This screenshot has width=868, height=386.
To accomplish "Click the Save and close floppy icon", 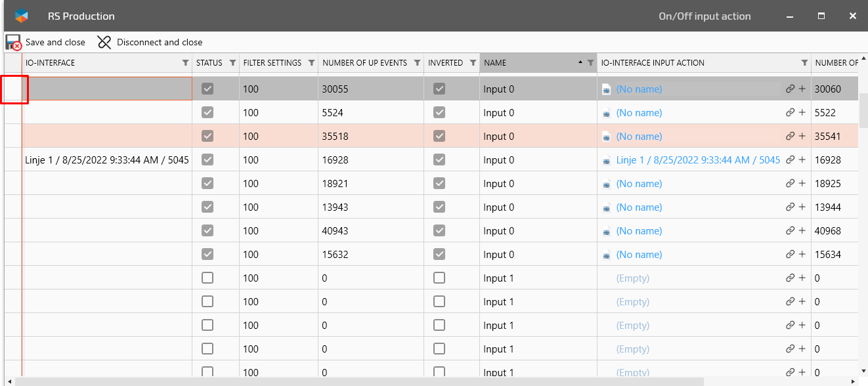I will [14, 43].
